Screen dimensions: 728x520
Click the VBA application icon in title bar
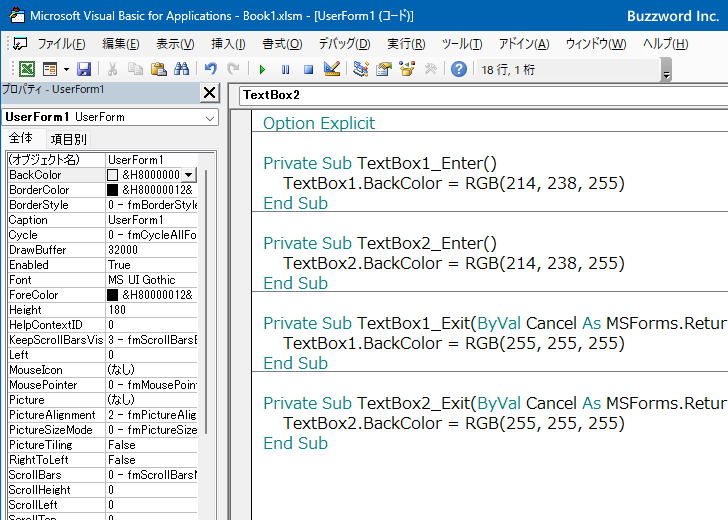tap(17, 15)
